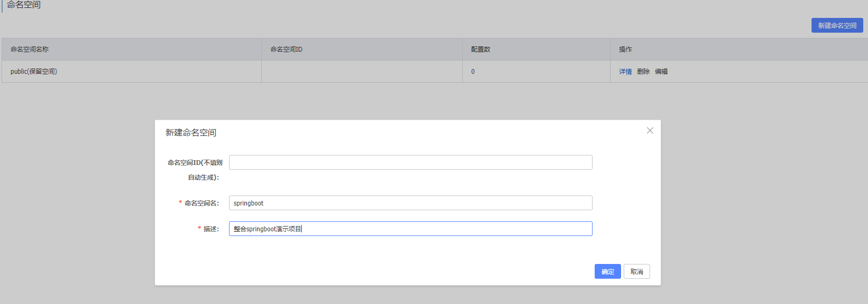Screen dimensions: 868x304
Task: Click the 命名空间 page heading
Action: coord(24,5)
